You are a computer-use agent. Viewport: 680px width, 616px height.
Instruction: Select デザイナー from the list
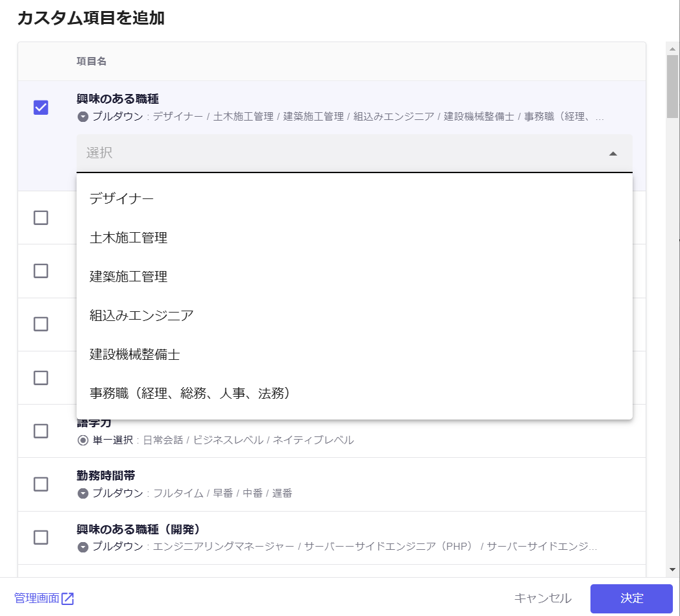[121, 199]
